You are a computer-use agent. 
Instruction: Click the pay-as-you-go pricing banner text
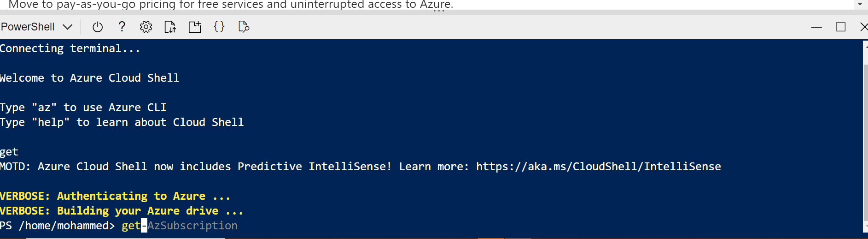[231, 5]
